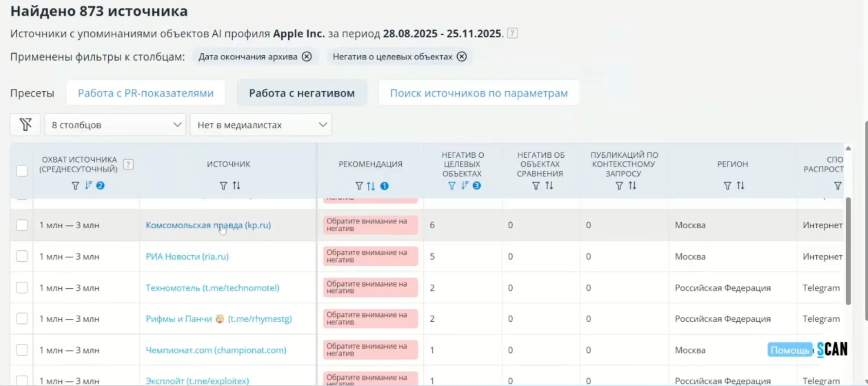Check the Эксплойт row checkbox
The image size is (868, 386).
click(x=22, y=380)
